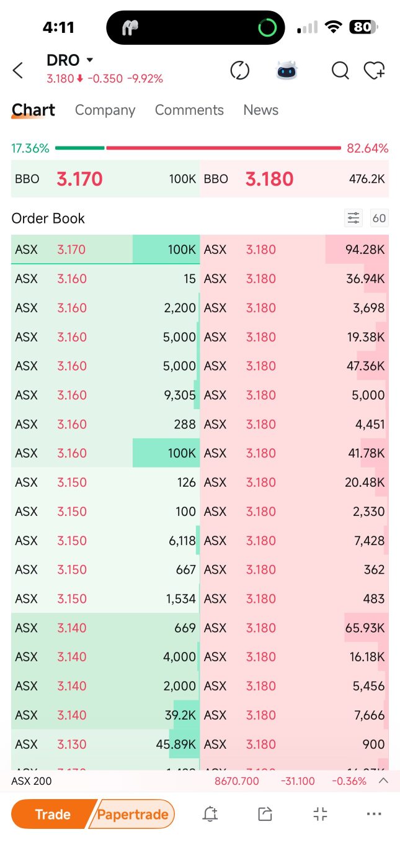This screenshot has height=868, width=400.
Task: Tap the bid/ask ratio bar
Action: (x=198, y=148)
